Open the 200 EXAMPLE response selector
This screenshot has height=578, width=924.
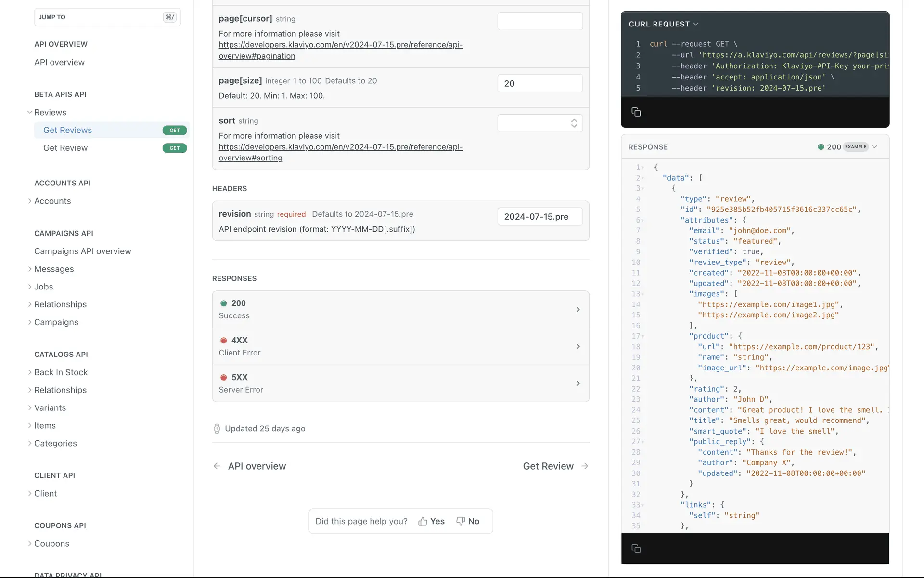tap(848, 147)
